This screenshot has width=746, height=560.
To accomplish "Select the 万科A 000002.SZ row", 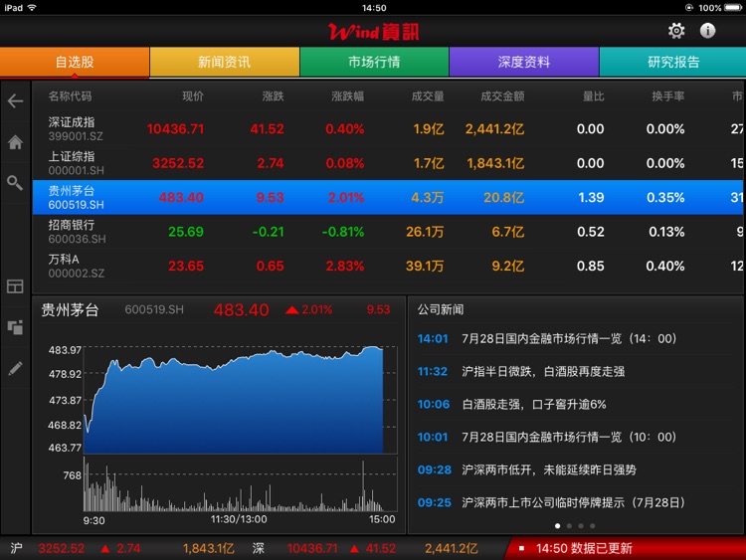I will coord(388,266).
